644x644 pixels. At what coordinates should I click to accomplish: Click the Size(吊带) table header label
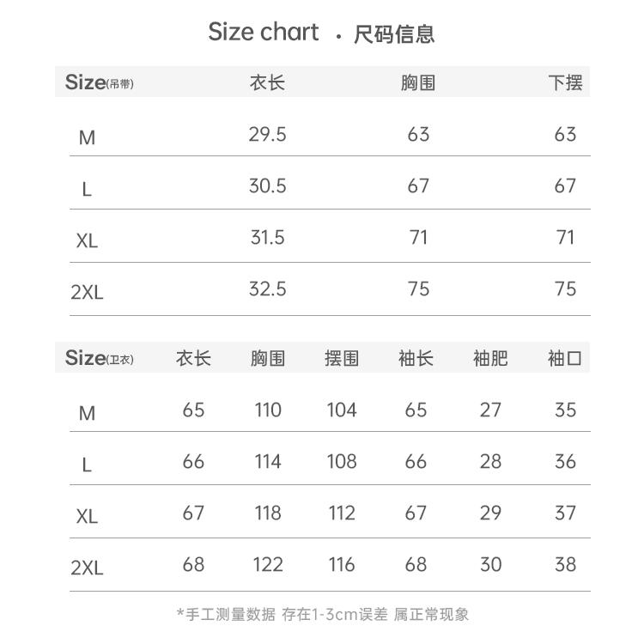coord(100,83)
